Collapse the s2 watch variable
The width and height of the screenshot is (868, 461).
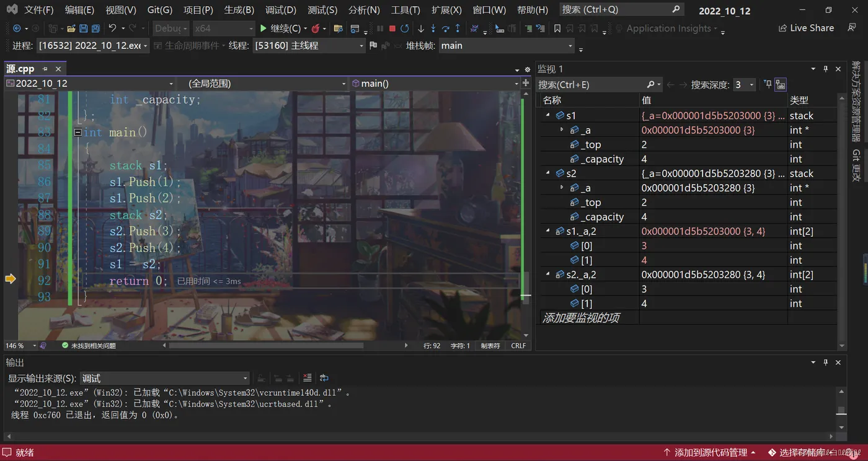click(x=548, y=173)
